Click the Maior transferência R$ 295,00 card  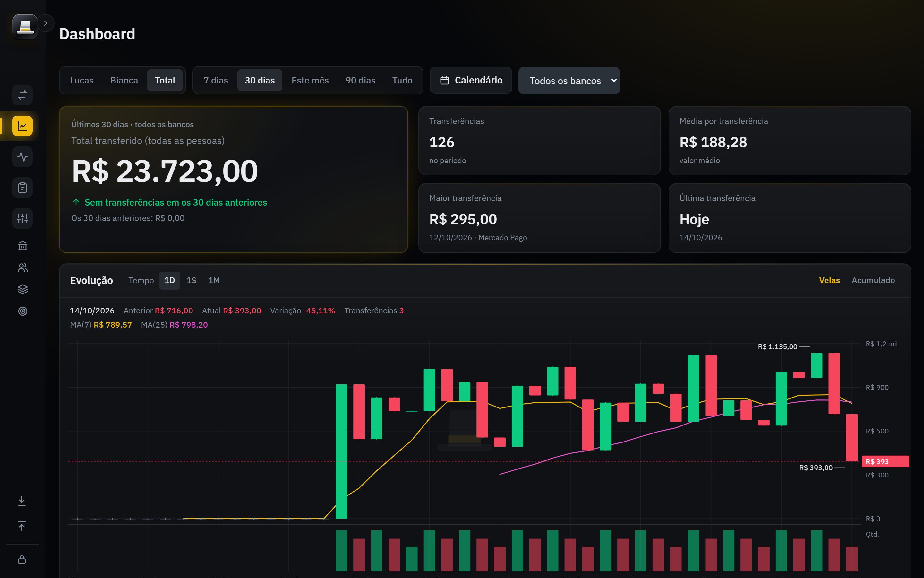[540, 218]
